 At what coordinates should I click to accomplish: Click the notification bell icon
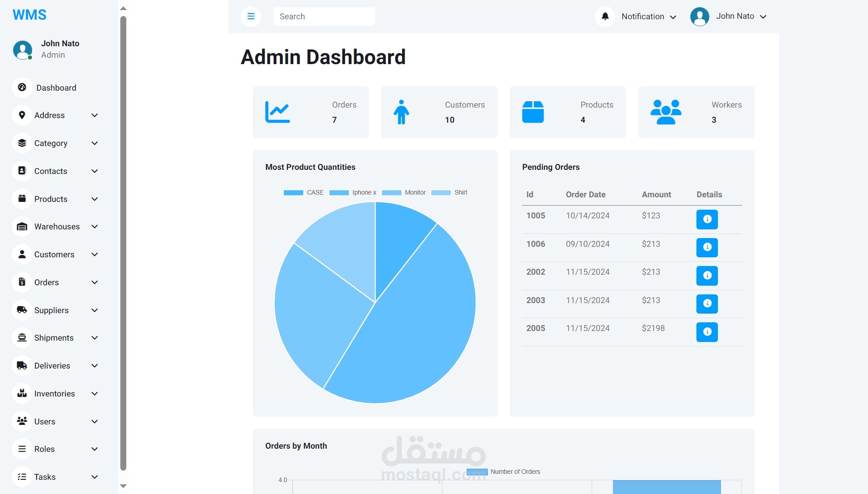(605, 16)
